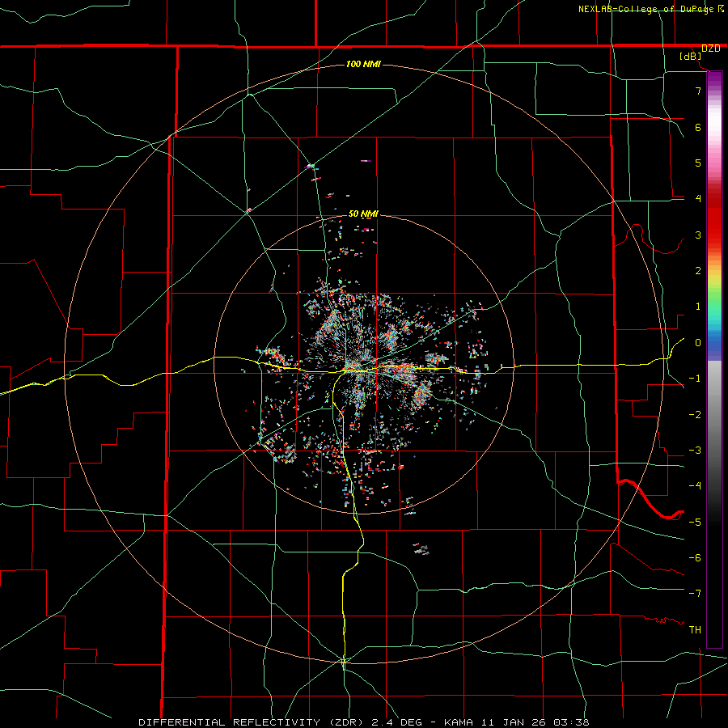Click the [dB] unit label
This screenshot has height=728, width=728.
691,57
